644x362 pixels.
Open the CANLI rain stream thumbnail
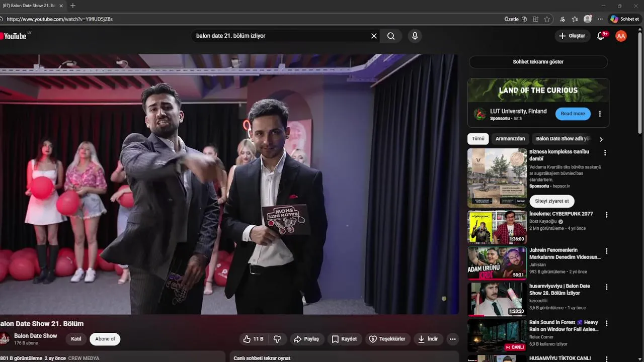[497, 335]
